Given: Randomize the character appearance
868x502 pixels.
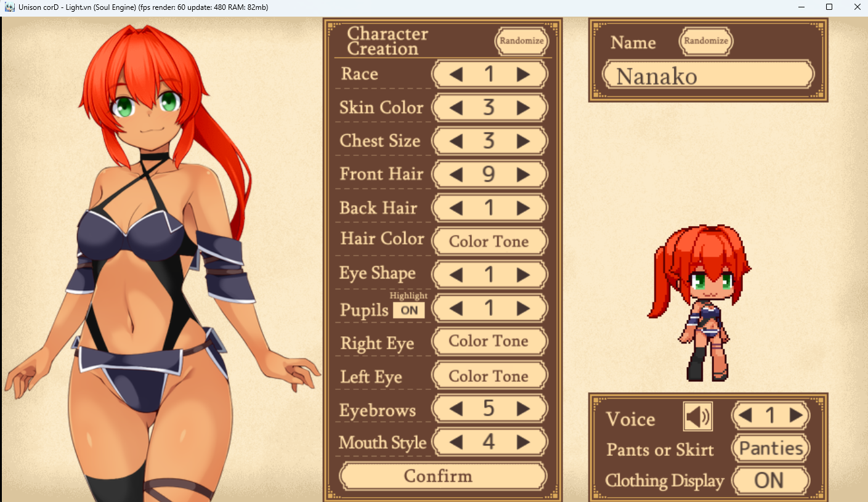Looking at the screenshot, I should [x=522, y=41].
